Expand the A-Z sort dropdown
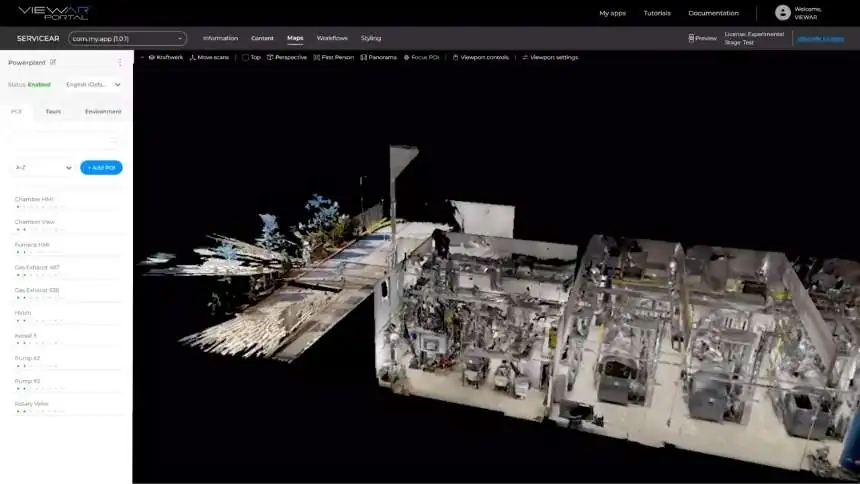This screenshot has width=860, height=484. [x=41, y=167]
